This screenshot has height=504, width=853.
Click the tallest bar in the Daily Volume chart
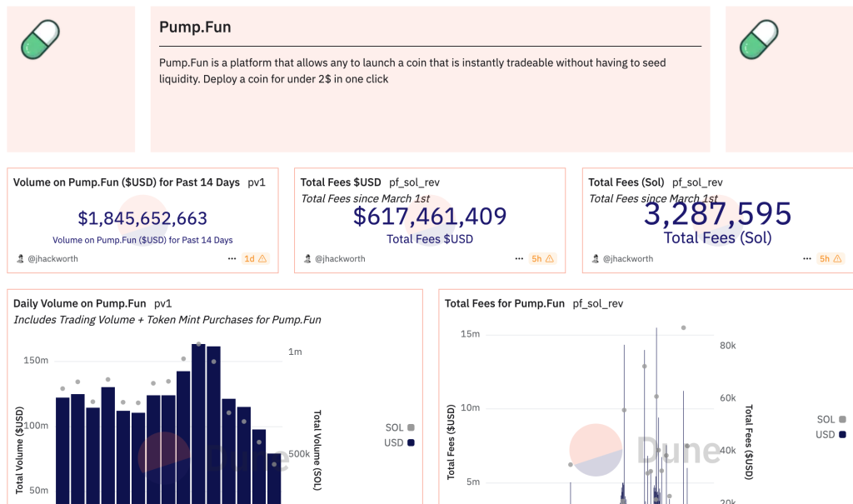tap(198, 424)
